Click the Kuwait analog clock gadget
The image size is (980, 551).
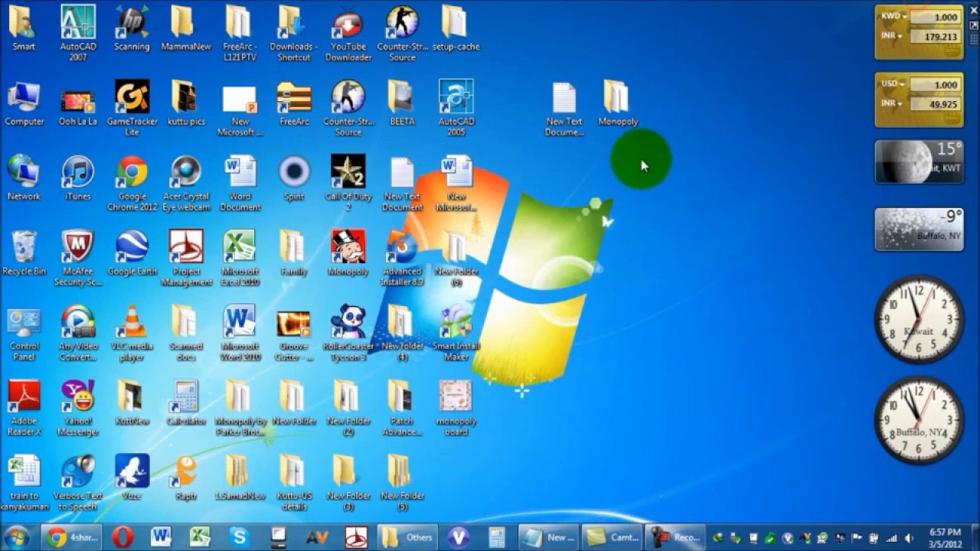(919, 319)
